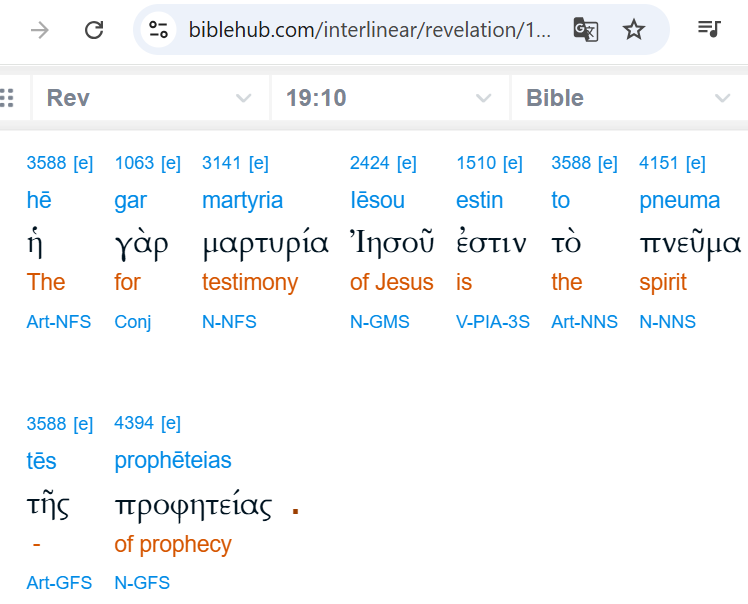Screen dimensions: 748x604
Task: Click Greek word πνεῦμα
Action: click(x=690, y=244)
